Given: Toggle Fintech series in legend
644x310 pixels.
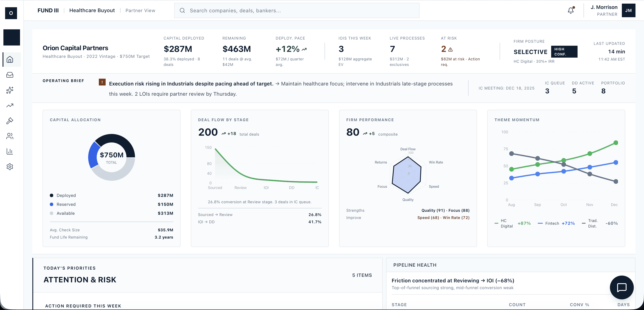Looking at the screenshot, I should [552, 223].
